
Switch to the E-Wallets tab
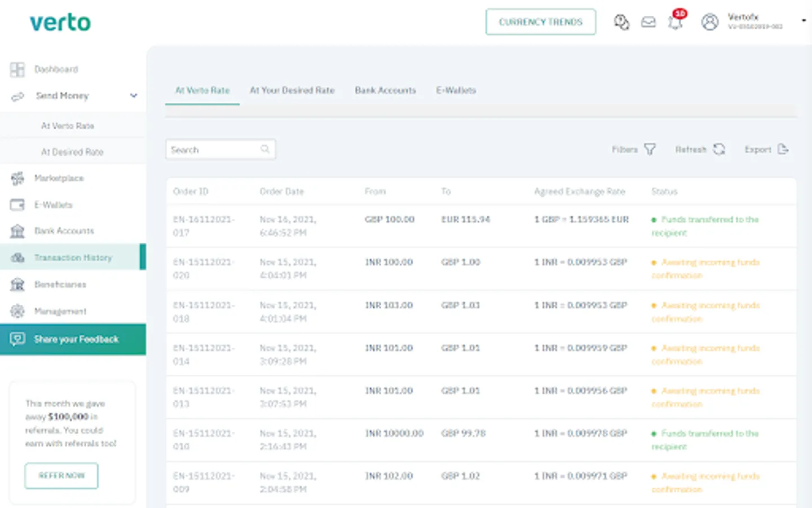tap(456, 90)
